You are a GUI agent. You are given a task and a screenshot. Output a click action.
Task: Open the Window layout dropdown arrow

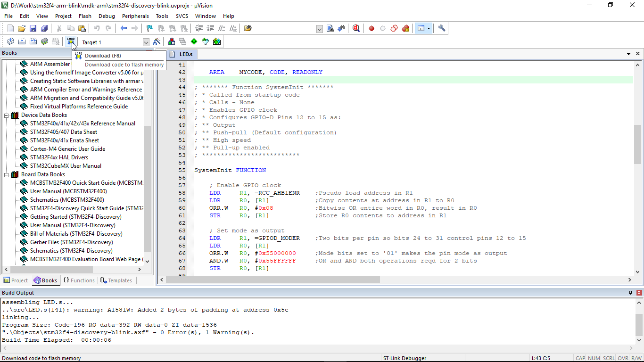pyautogui.click(x=429, y=28)
